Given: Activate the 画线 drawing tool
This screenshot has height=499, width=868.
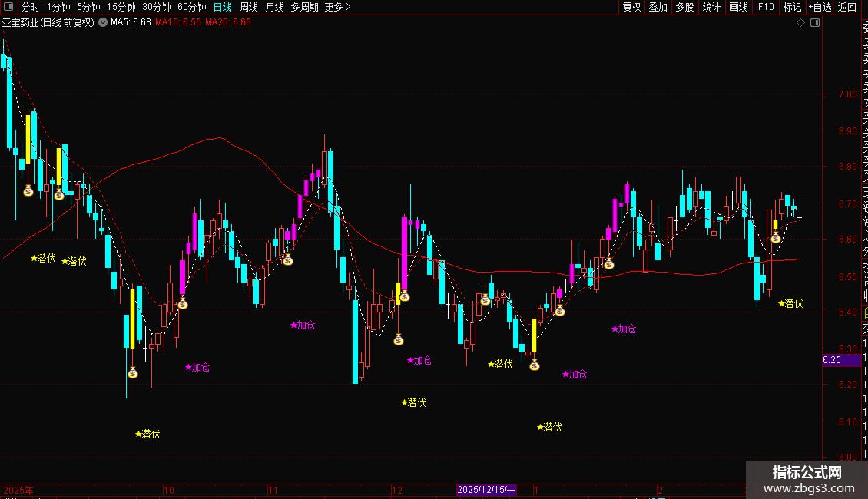Looking at the screenshot, I should point(738,7).
